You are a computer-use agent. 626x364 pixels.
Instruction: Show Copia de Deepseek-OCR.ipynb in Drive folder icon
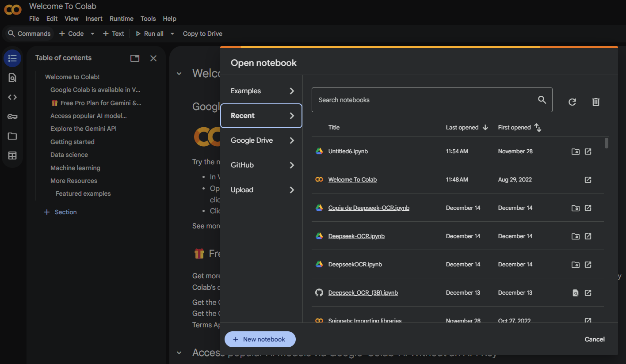[575, 208]
